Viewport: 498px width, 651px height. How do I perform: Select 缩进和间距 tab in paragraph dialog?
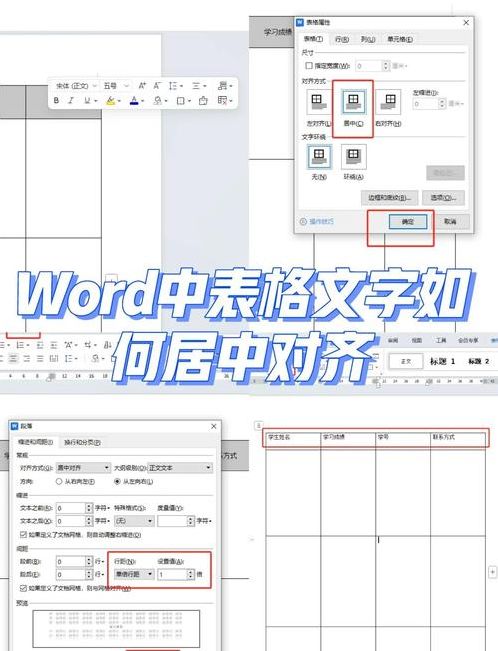(35, 442)
